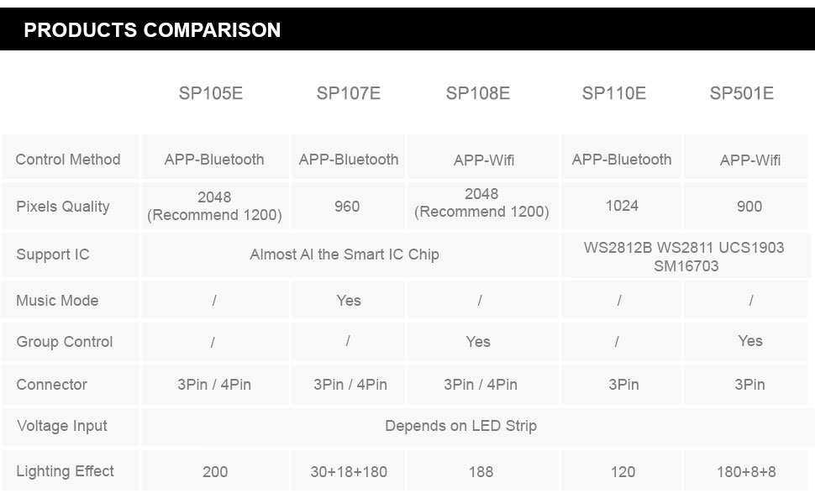Click the Group Control row label
Image resolution: width=815 pixels, height=504 pixels.
tap(65, 342)
